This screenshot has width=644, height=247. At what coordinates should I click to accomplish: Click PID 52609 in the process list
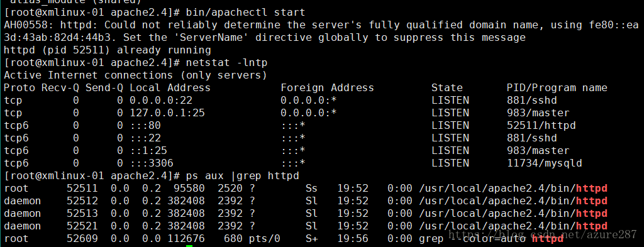[x=82, y=239]
